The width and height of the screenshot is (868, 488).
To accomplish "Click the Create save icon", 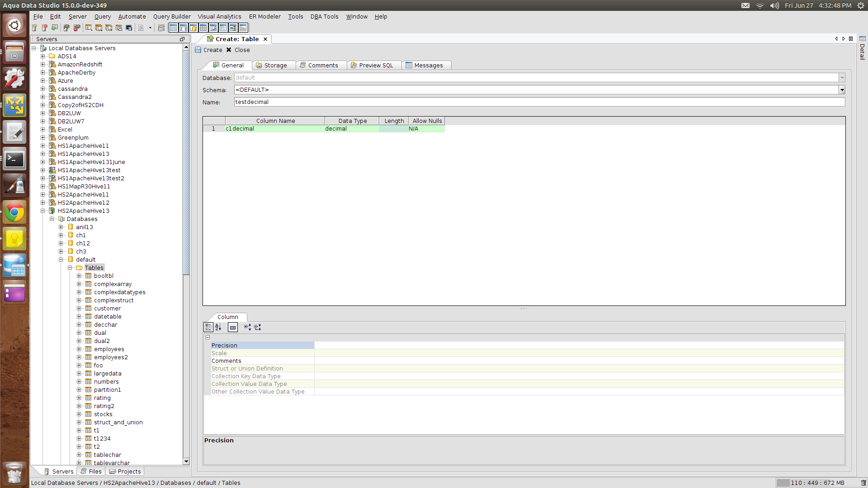I will point(198,50).
